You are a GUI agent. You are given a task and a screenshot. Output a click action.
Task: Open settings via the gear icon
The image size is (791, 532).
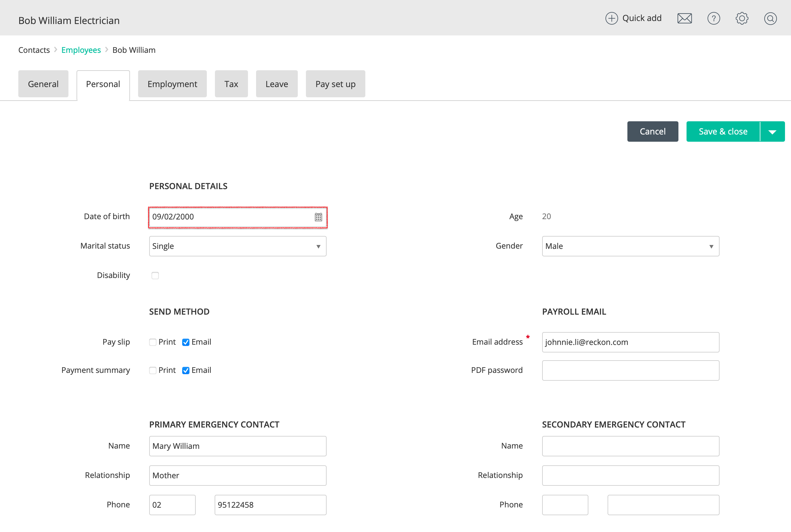click(742, 18)
